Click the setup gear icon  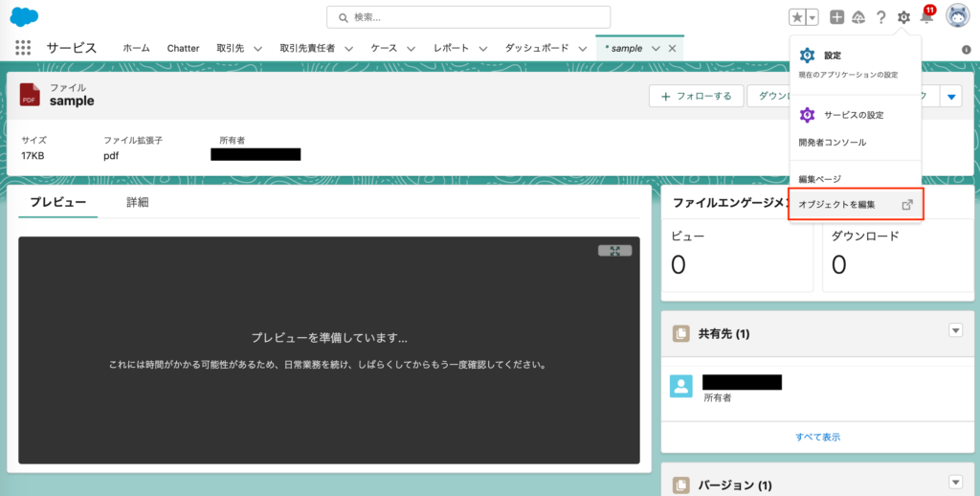point(903,17)
